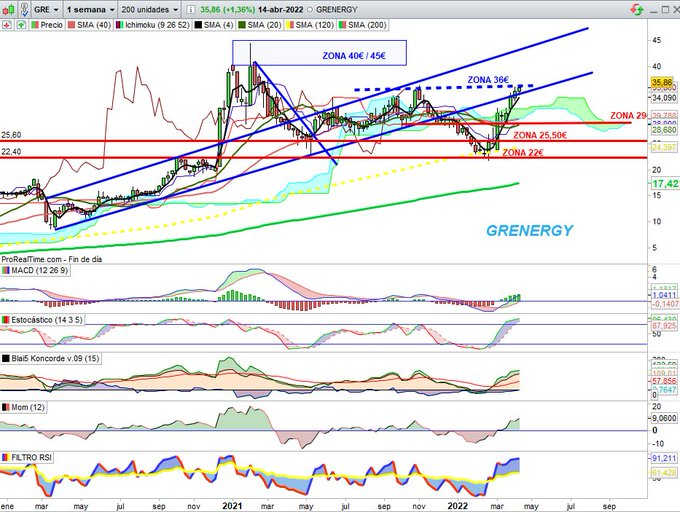Screen dimensions: 680x512
Task: Click the MACD (12 26 9) panel label
Action: coord(35,271)
